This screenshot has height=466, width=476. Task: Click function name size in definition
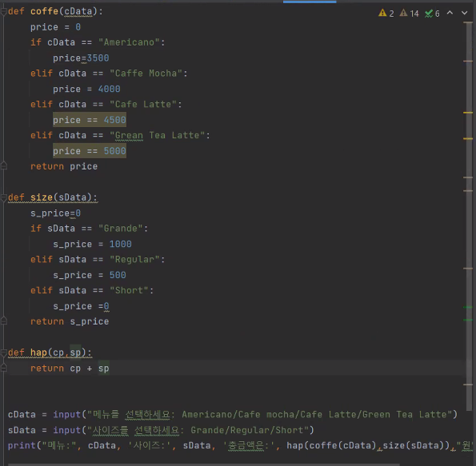pos(42,197)
